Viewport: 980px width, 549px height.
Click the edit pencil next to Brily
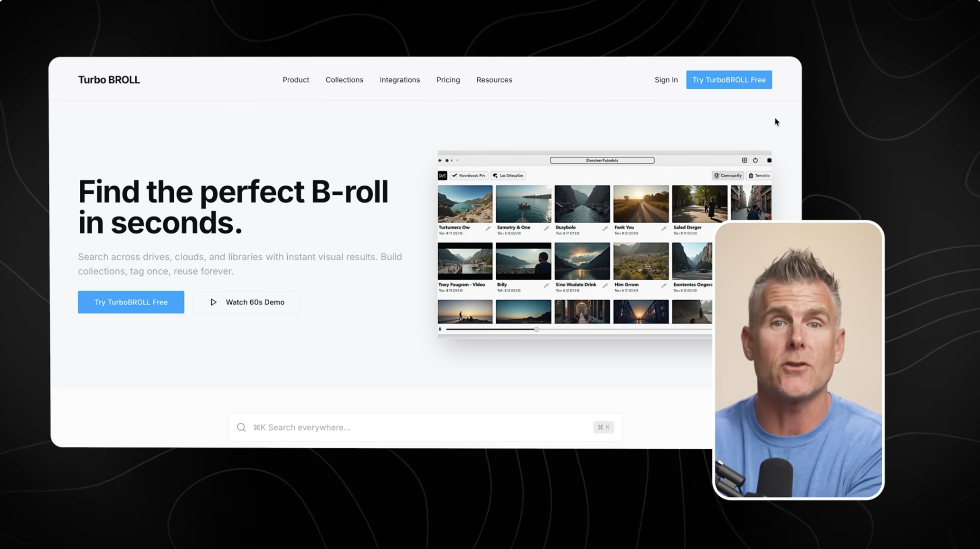(547, 285)
